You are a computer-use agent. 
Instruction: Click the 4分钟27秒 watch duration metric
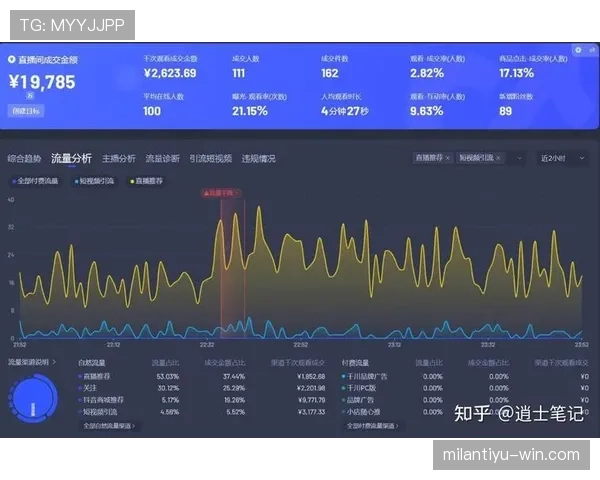(x=345, y=111)
